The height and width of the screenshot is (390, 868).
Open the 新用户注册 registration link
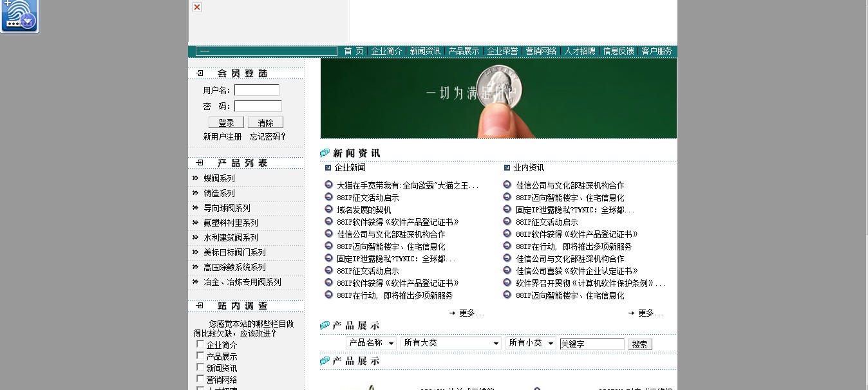[223, 136]
